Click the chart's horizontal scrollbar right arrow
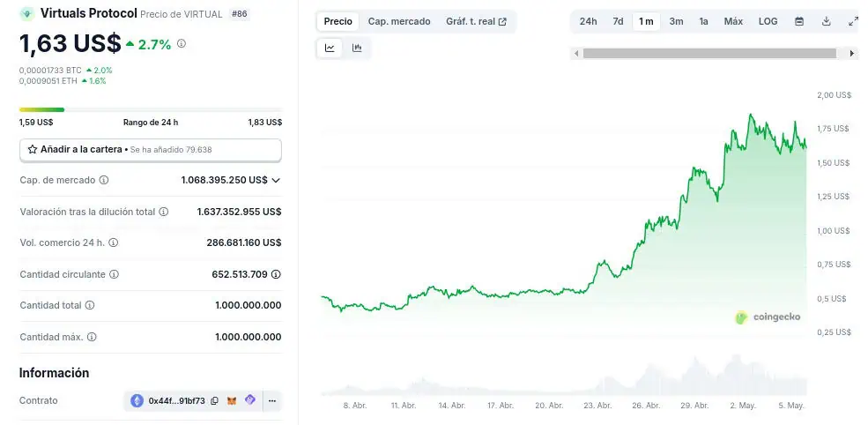Viewport: 868px width, 425px height. (852, 54)
